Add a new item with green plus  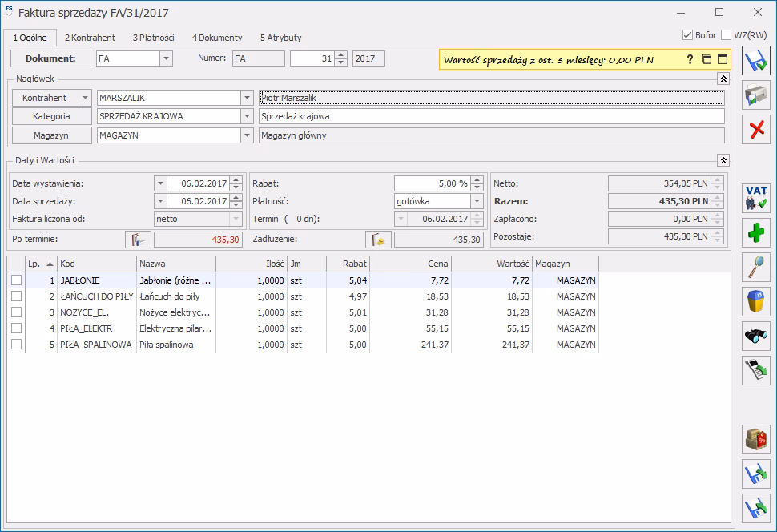[756, 233]
